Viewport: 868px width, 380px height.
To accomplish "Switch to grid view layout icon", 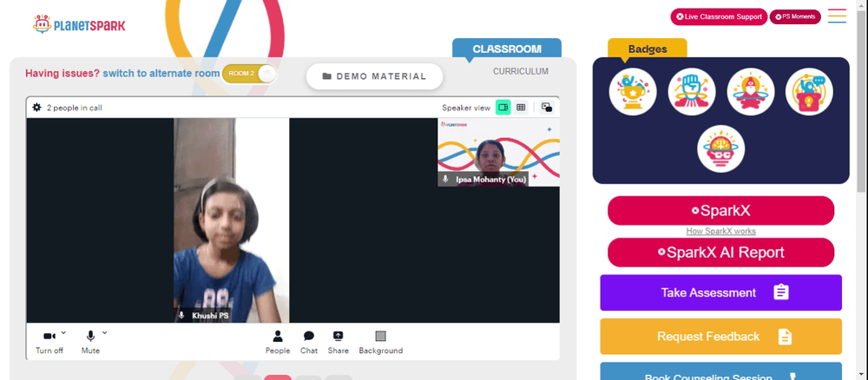I will coord(520,108).
